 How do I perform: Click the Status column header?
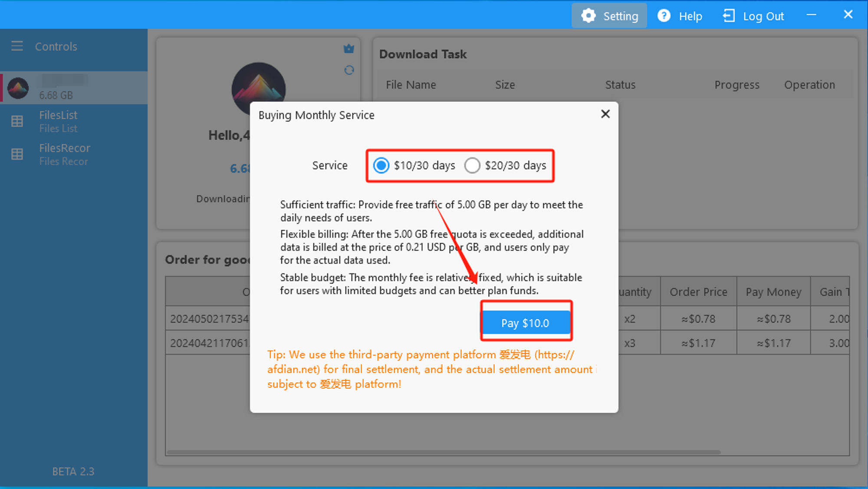[620, 85]
